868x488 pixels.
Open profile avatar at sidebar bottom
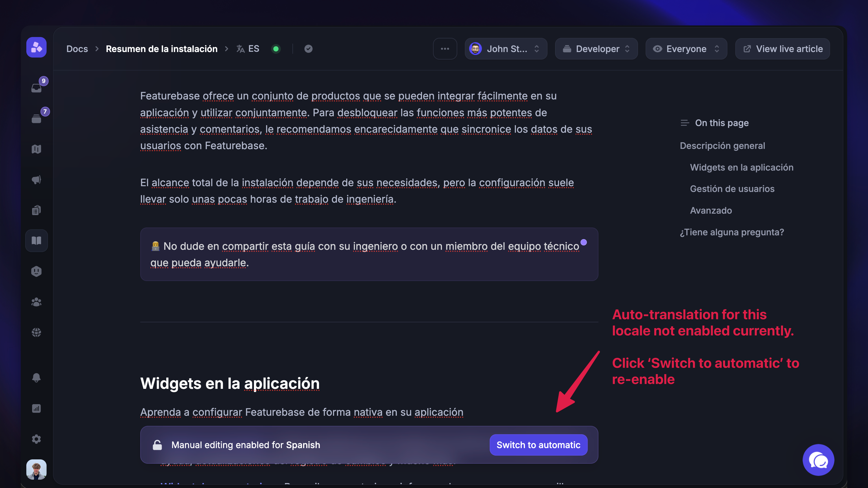pos(36,469)
